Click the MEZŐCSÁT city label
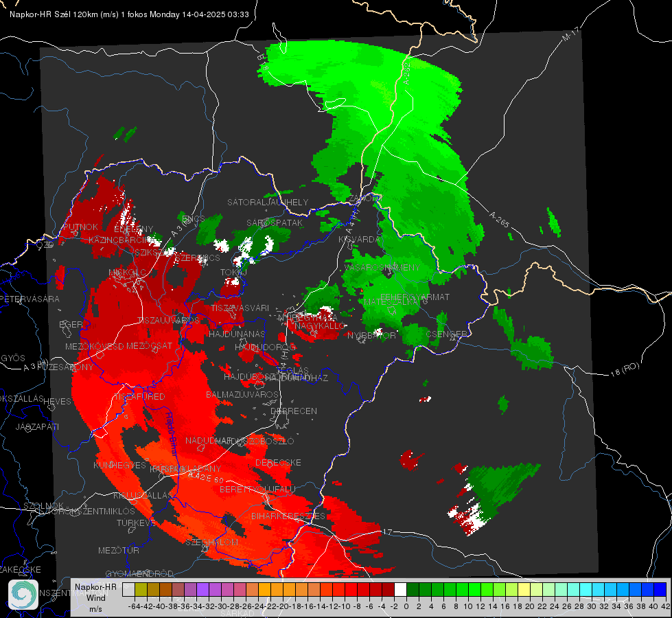 (x=149, y=345)
